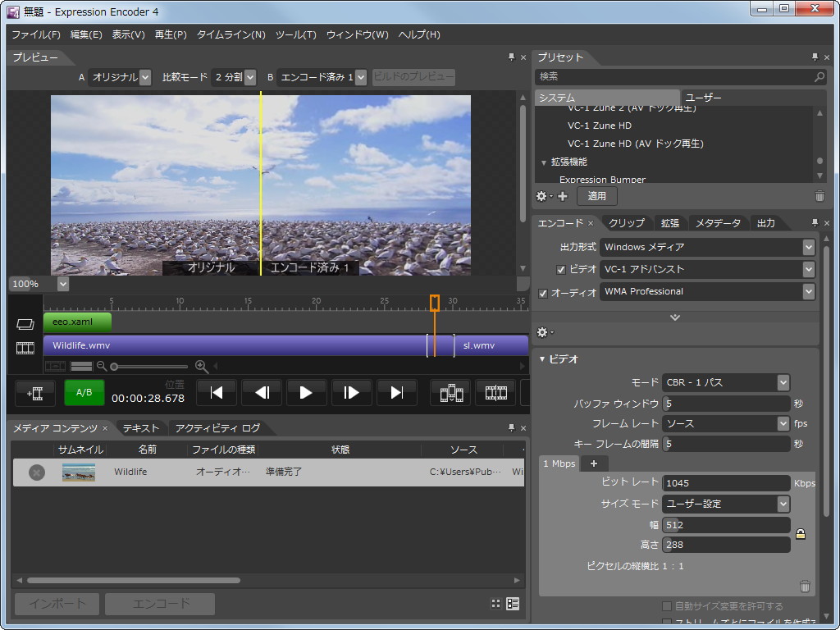Image resolution: width=840 pixels, height=630 pixels.
Task: Click the 適用 button in presets
Action: coord(596,196)
